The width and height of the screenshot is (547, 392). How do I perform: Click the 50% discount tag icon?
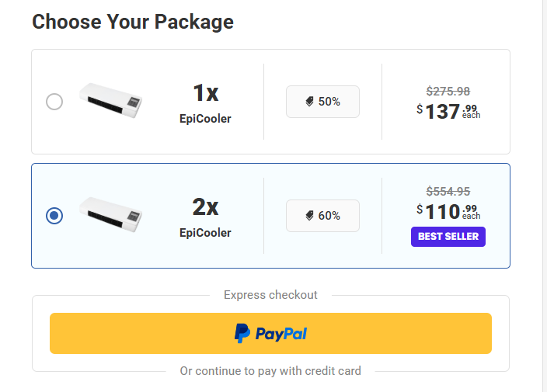point(310,102)
